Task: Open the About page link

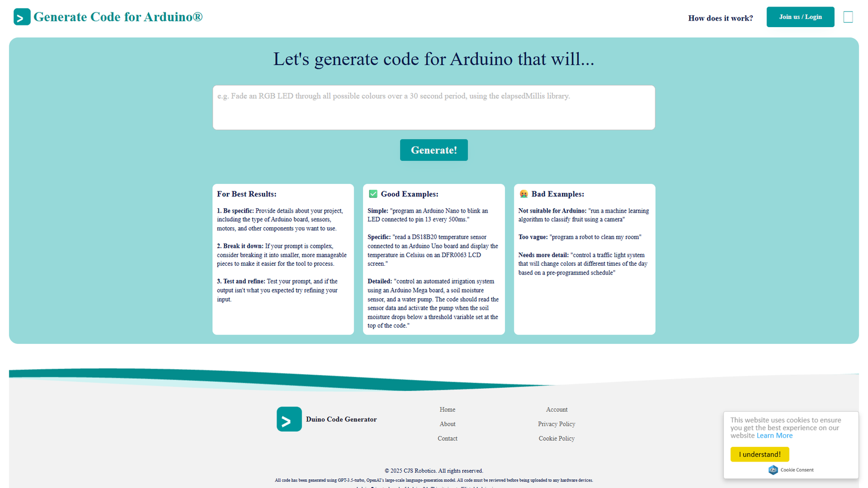Action: tap(447, 423)
